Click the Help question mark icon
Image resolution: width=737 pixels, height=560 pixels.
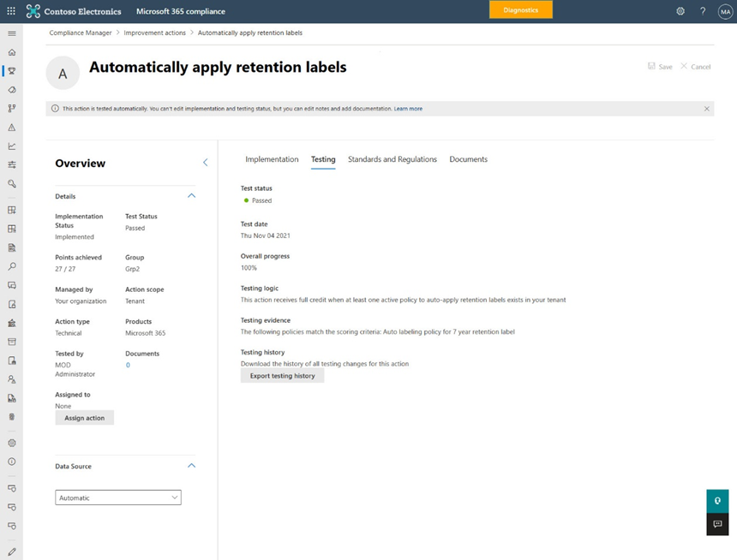coord(703,11)
